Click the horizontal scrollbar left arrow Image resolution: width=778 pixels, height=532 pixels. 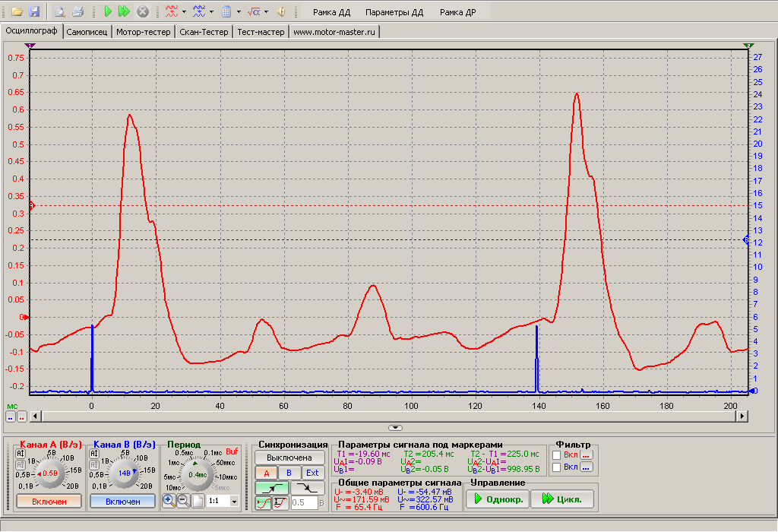tap(35, 416)
